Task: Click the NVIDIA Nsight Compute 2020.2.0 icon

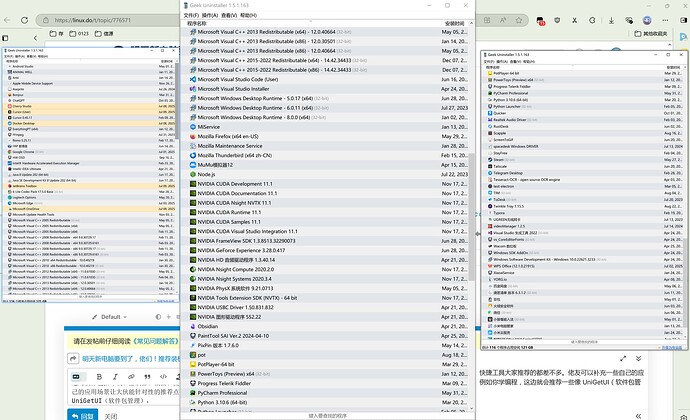Action: tap(193, 269)
